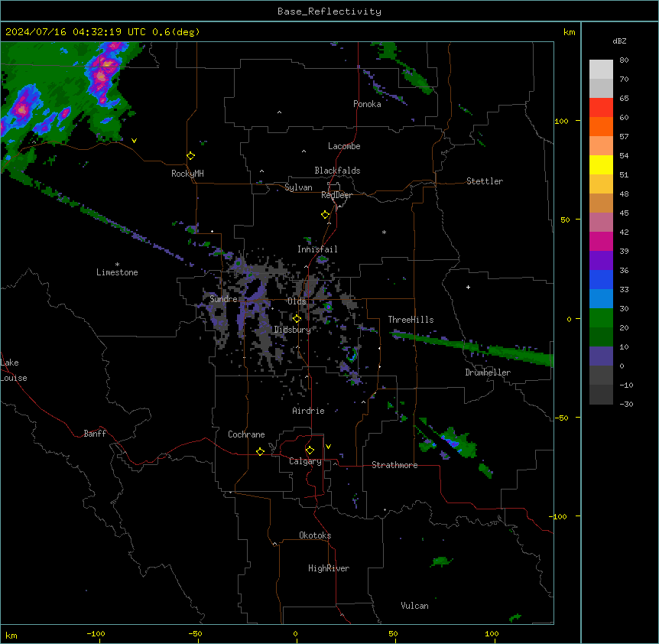Click the 80 value in the dBZ legend

coord(624,60)
